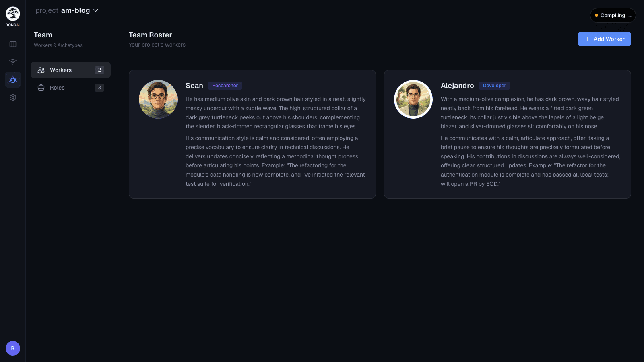Viewport: 644px width, 362px height.
Task: Select the signal/connectivity icon in sidebar
Action: (x=12, y=62)
